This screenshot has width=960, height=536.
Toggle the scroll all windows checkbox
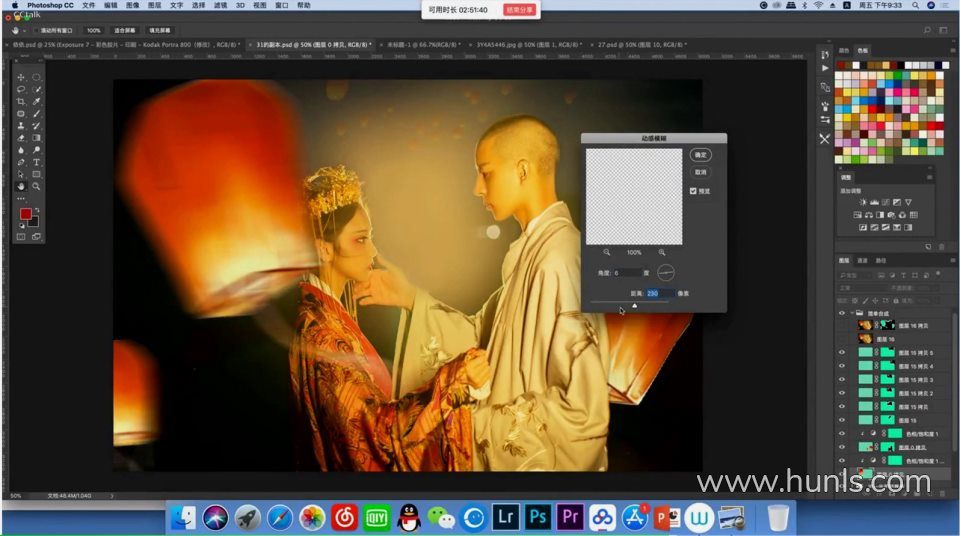36,30
